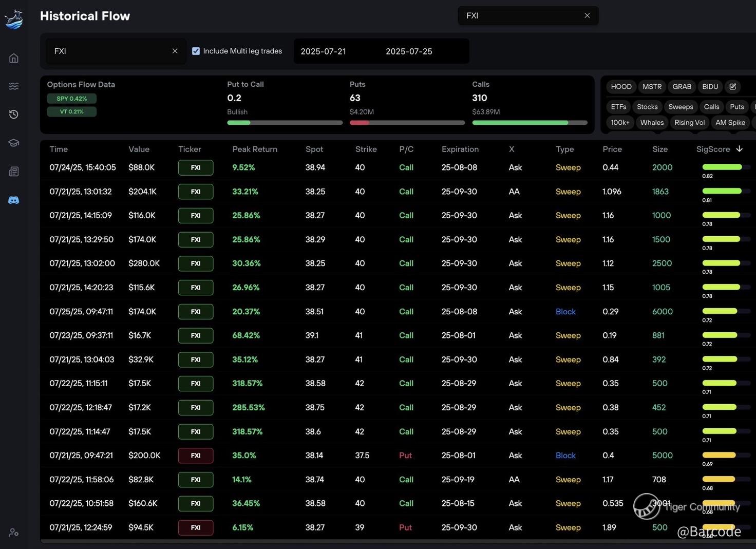
Task: Select the Whales filter chip
Action: tap(652, 122)
